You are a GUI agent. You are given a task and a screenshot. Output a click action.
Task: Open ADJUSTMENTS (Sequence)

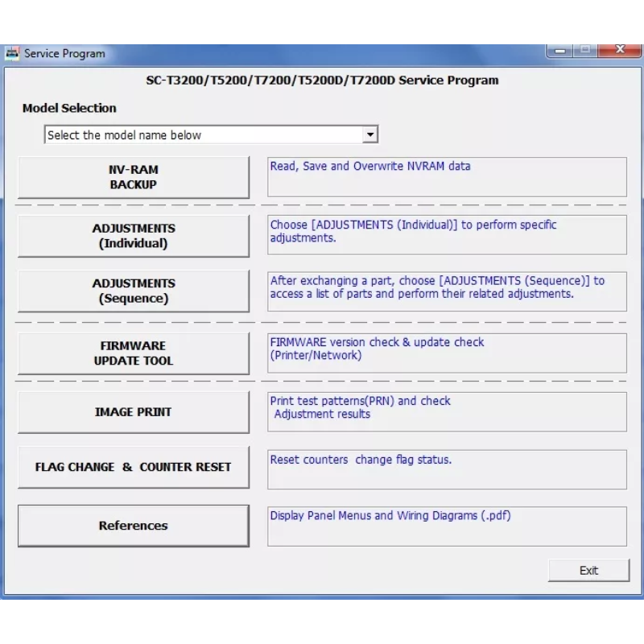134,291
